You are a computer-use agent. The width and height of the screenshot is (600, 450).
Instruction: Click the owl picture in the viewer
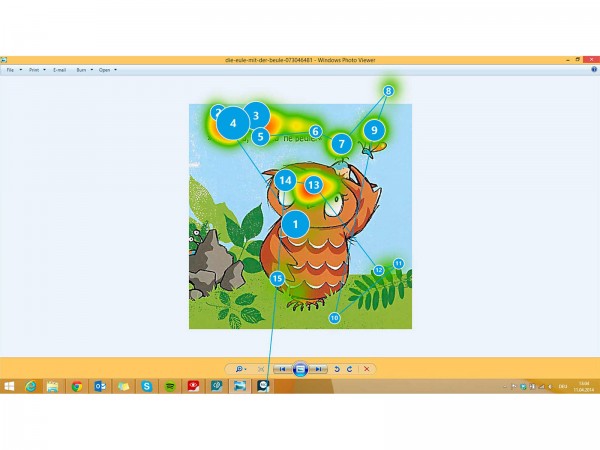coord(300,216)
